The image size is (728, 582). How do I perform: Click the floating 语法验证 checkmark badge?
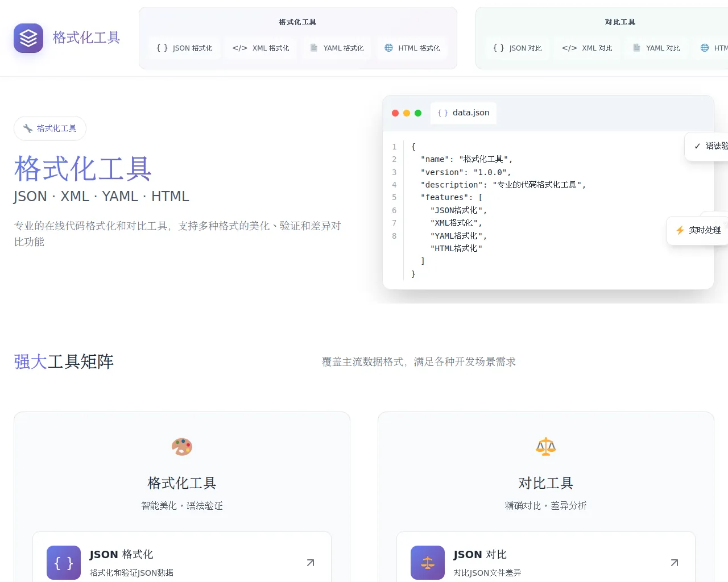pyautogui.click(x=706, y=146)
